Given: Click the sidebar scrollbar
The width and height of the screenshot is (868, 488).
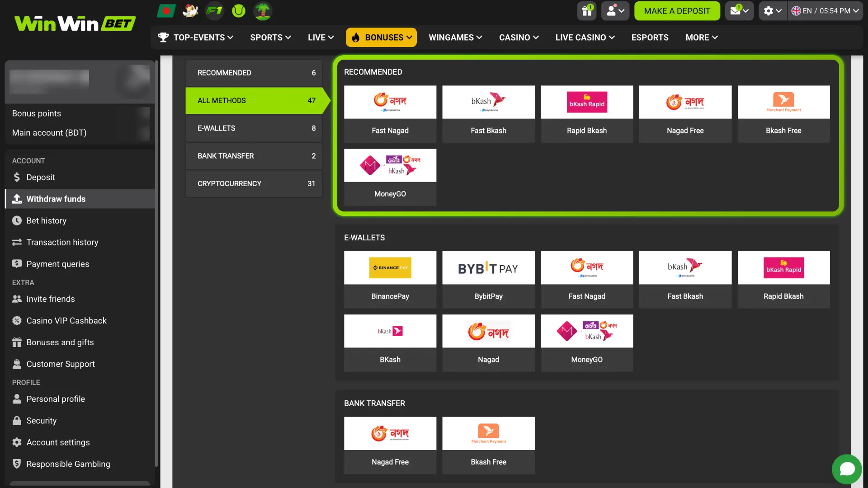Looking at the screenshot, I should point(156,263).
